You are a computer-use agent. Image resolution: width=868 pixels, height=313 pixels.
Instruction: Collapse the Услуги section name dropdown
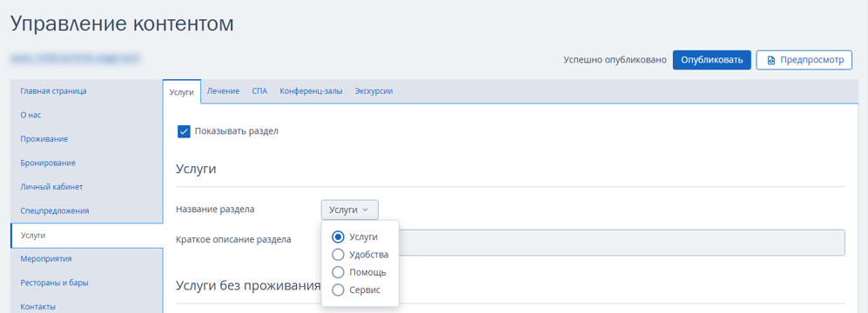point(349,210)
